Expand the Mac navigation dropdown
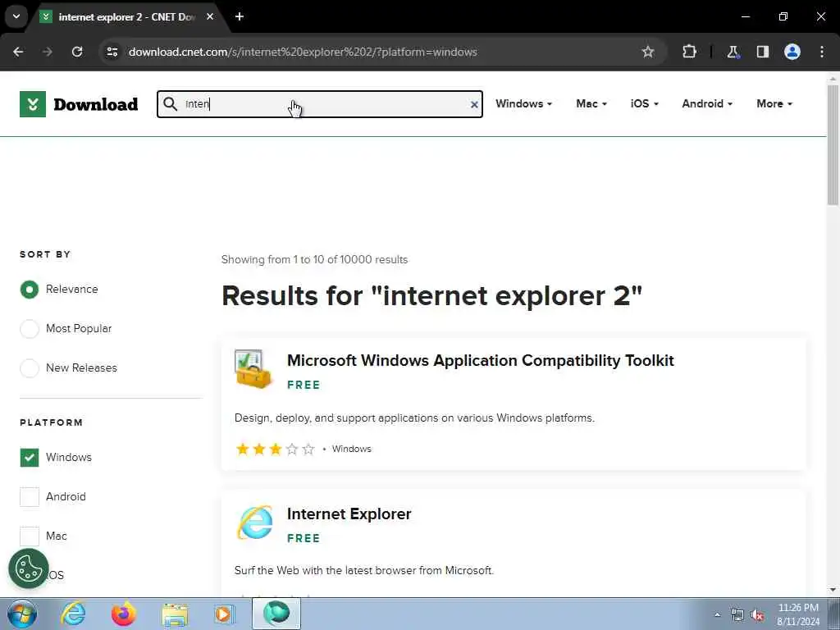Viewport: 840px width, 630px height. pos(591,104)
